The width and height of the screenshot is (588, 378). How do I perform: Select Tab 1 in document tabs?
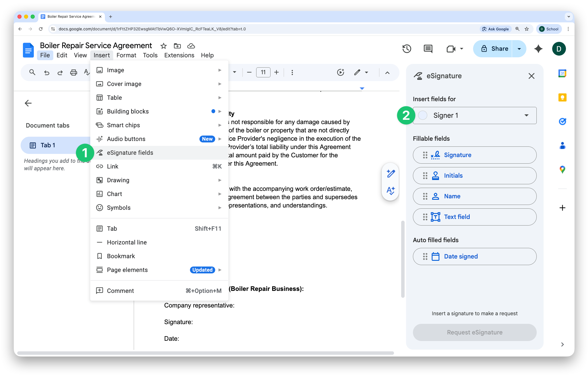pyautogui.click(x=48, y=145)
